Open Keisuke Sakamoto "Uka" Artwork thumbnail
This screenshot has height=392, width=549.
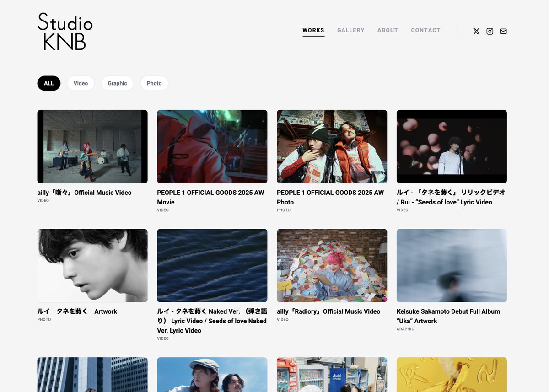point(452,265)
